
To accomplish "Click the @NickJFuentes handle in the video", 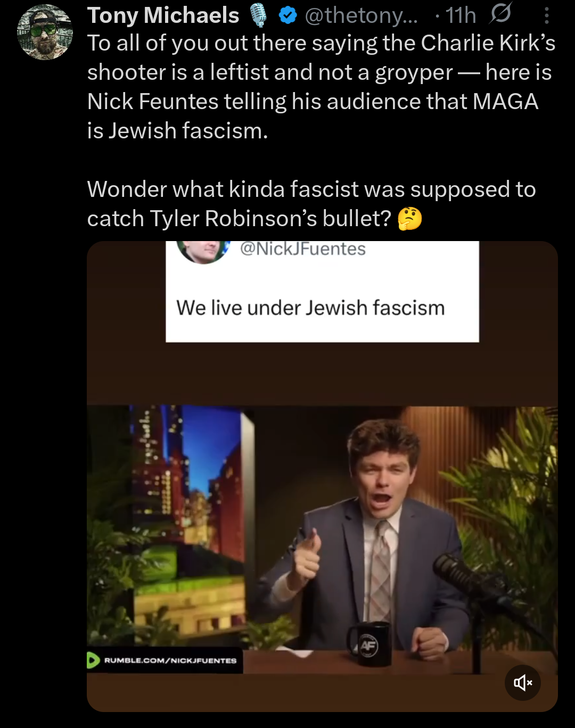I will (x=303, y=249).
